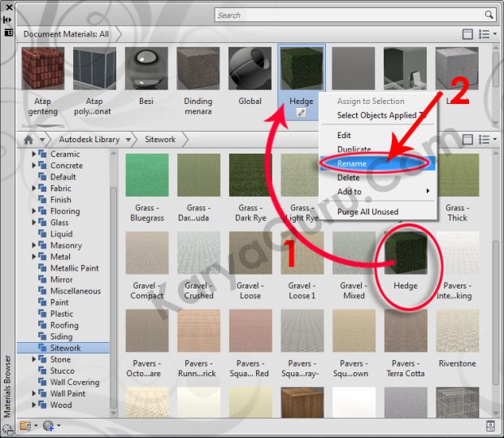Select the Besi material thumbnail
The height and width of the screenshot is (438, 504).
coord(146,68)
